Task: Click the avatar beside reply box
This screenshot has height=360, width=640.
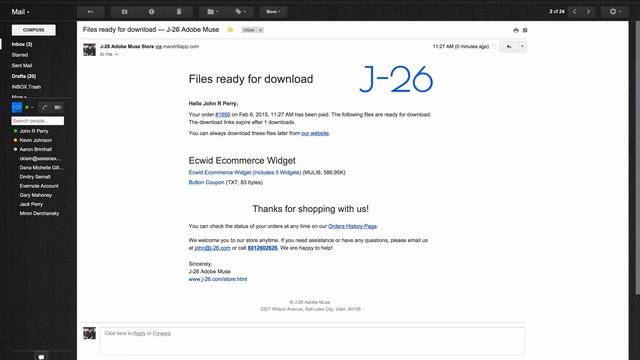Action: pyautogui.click(x=89, y=333)
